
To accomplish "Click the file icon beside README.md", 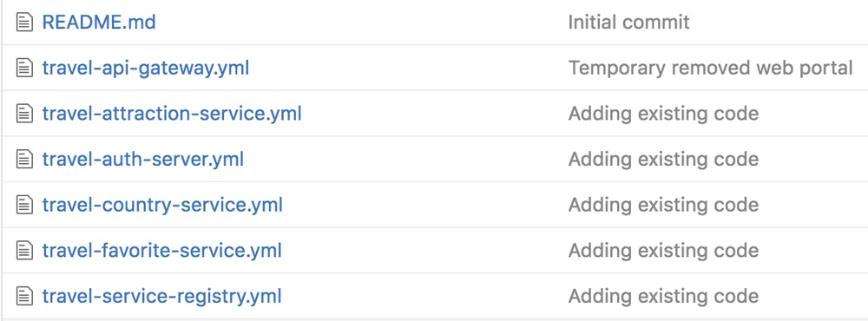I will coord(23,23).
